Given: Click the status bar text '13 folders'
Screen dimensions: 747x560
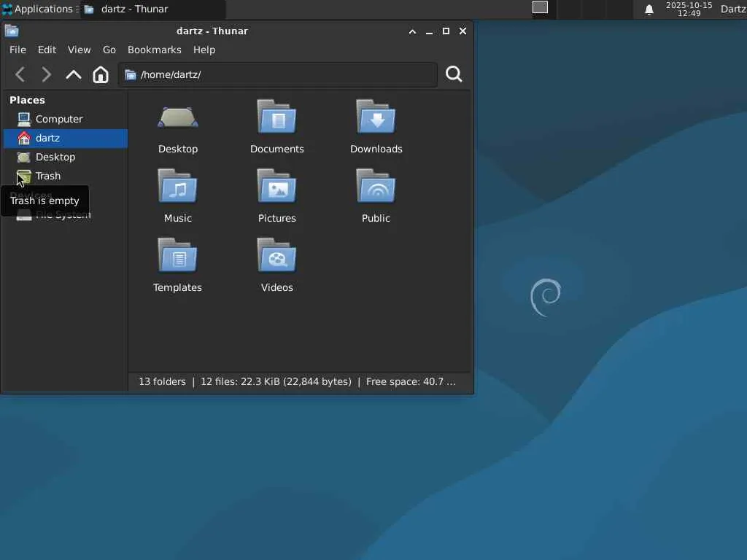Looking at the screenshot, I should 162,382.
